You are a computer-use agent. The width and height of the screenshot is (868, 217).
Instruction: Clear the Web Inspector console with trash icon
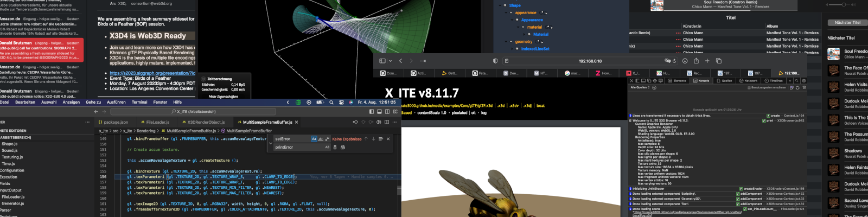tap(804, 87)
